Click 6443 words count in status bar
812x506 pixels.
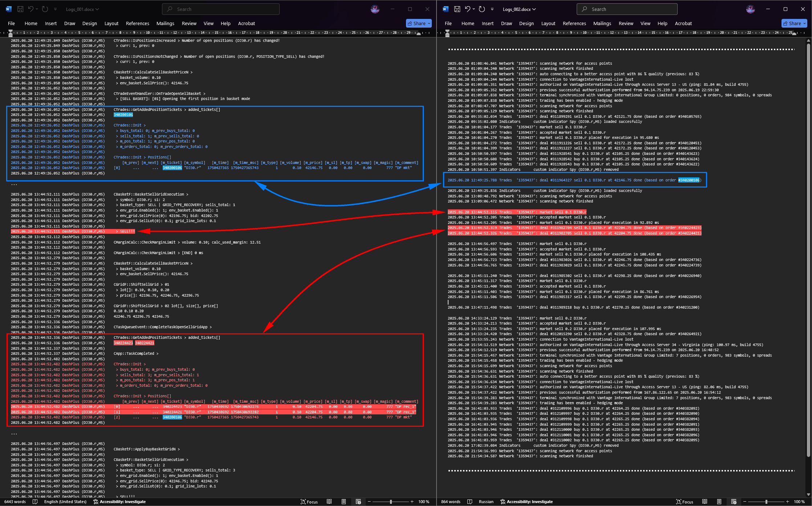15,502
